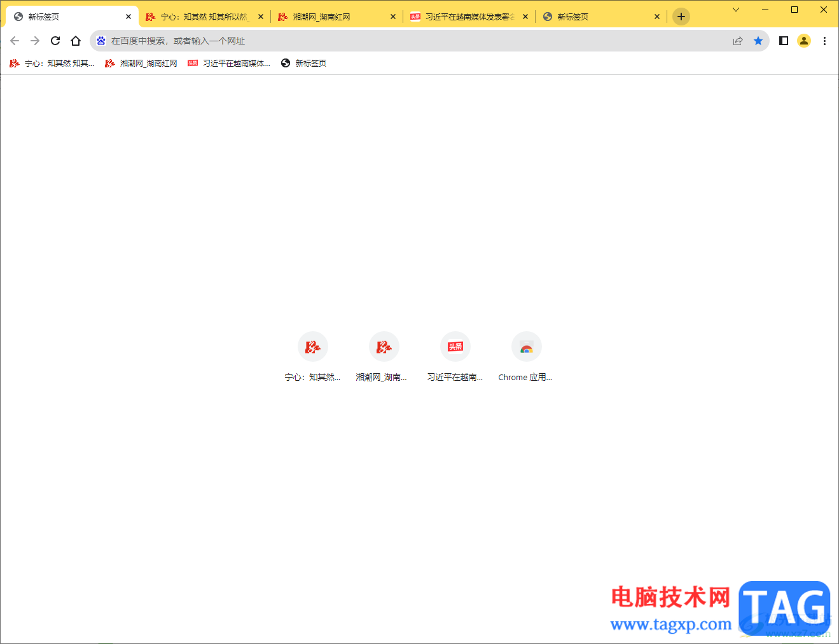Click the Baidu search engine icon in the address bar
Image resolution: width=839 pixels, height=644 pixels.
[101, 41]
